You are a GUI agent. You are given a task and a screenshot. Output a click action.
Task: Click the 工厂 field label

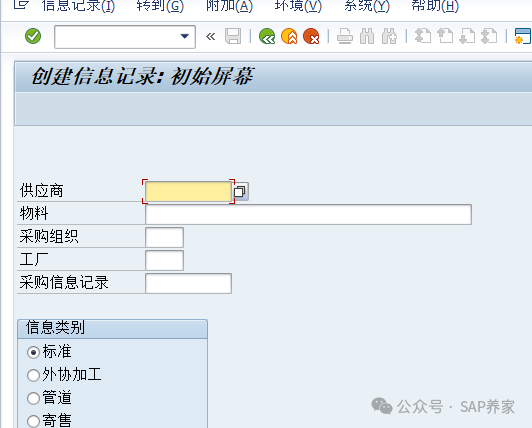(x=34, y=260)
